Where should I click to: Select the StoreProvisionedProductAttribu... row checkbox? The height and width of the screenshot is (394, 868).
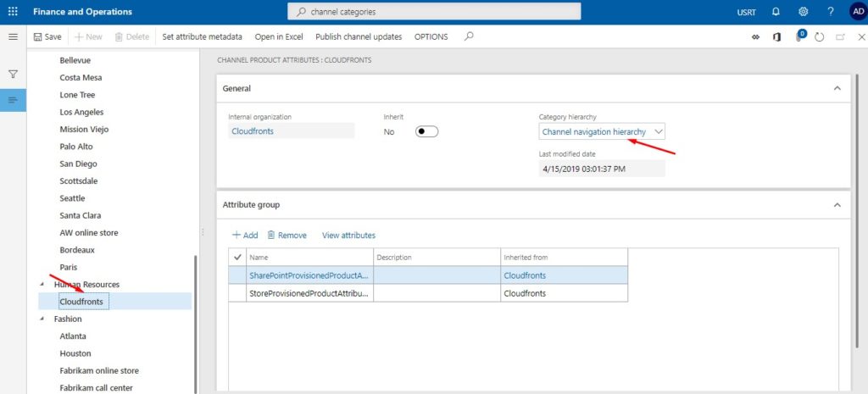click(238, 293)
